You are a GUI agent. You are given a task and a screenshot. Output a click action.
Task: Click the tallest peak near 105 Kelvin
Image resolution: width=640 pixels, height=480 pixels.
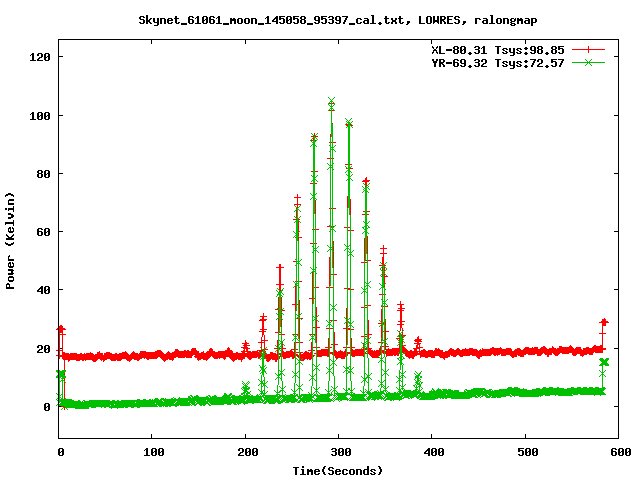[331, 102]
